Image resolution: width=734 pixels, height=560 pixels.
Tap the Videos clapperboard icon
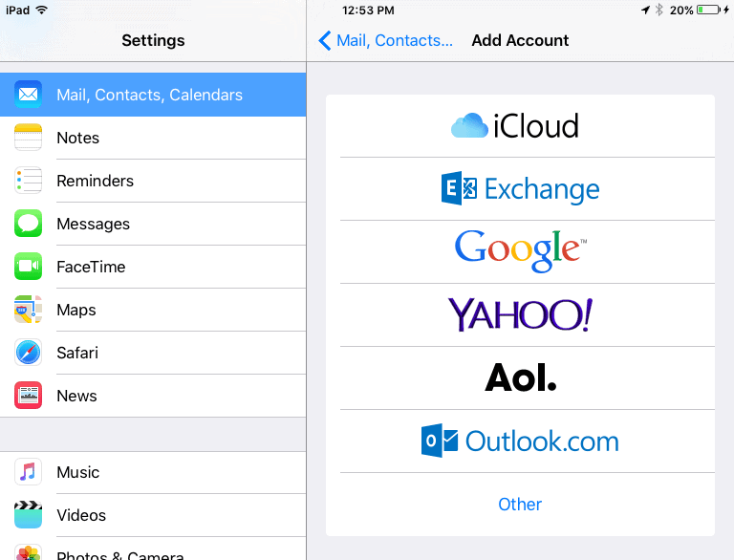pyautogui.click(x=28, y=515)
